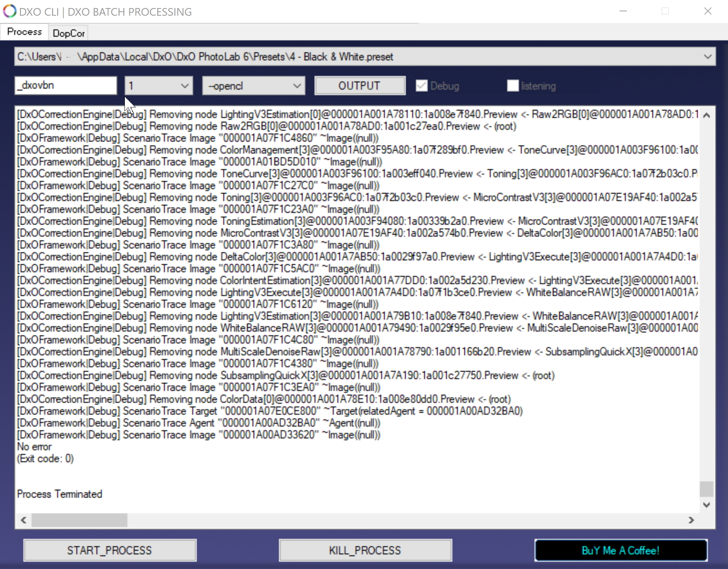Minimize the DXO CLI window

coord(623,11)
